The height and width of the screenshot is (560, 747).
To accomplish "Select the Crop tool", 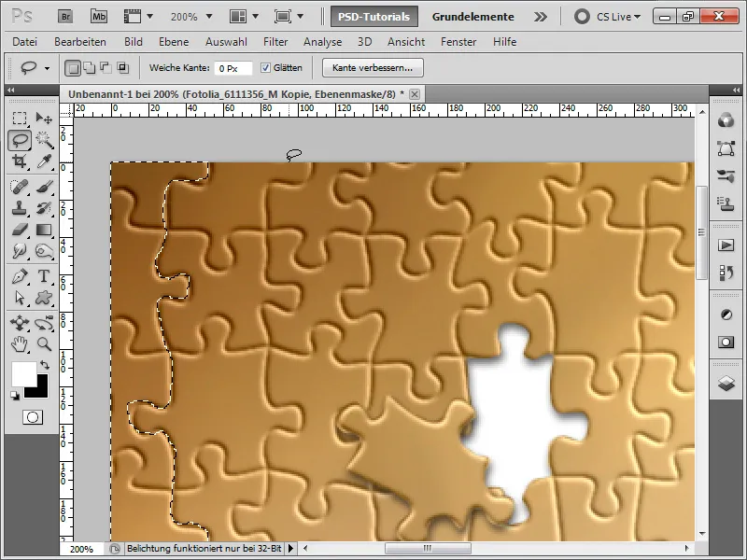I will click(x=20, y=161).
